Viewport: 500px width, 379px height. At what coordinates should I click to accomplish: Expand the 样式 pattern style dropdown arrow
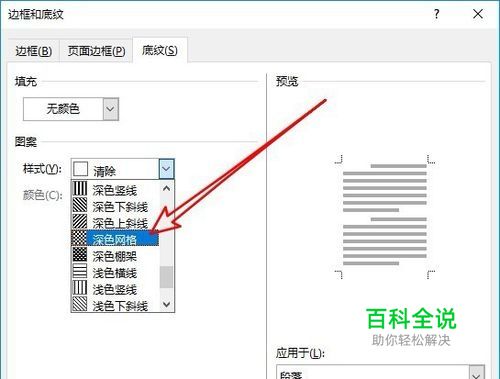(166, 169)
